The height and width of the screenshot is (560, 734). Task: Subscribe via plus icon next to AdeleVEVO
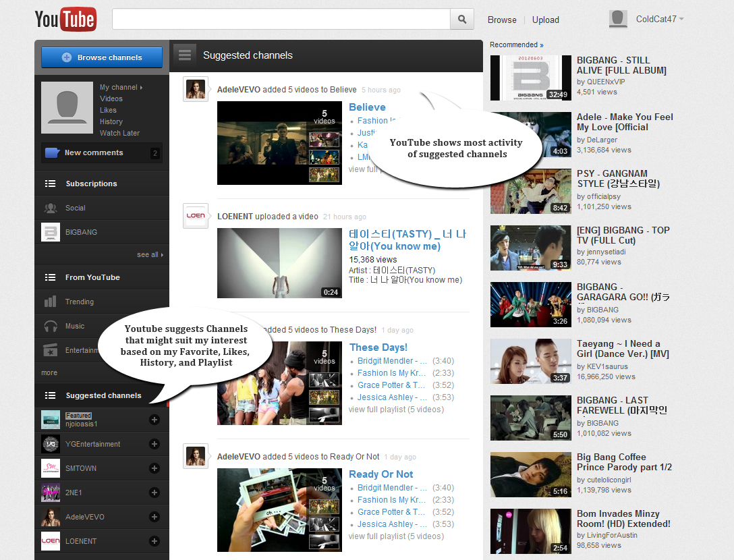coord(154,517)
